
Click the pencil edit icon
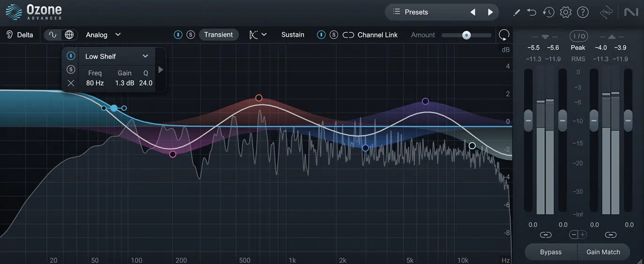coord(517,12)
